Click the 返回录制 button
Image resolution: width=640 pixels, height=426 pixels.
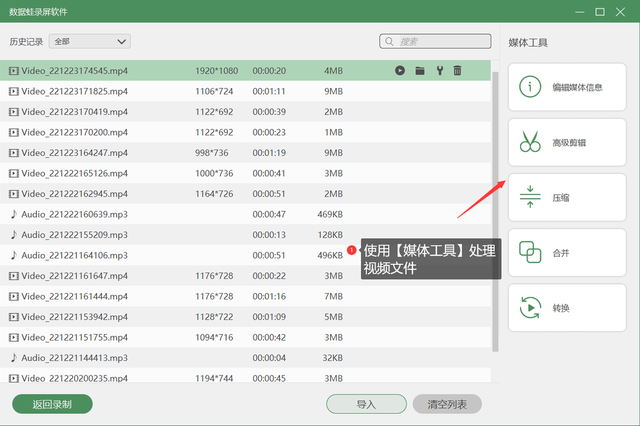52,404
